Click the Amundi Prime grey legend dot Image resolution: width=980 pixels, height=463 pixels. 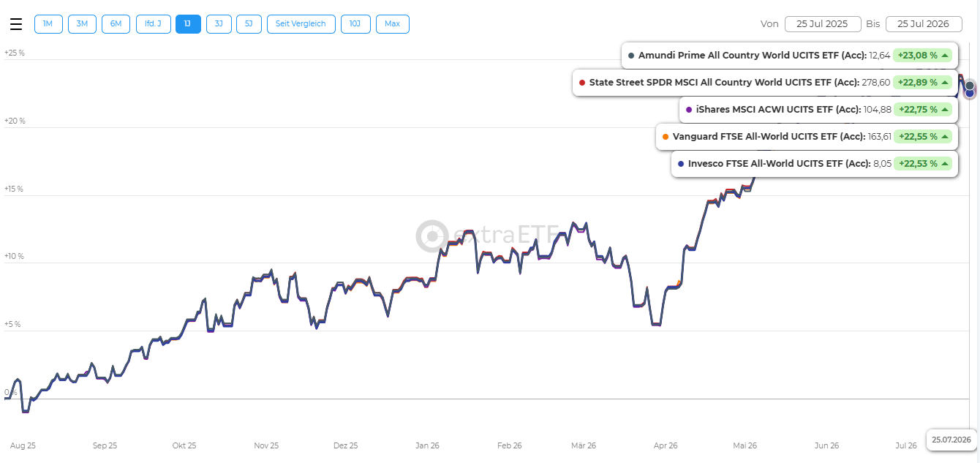pos(631,56)
